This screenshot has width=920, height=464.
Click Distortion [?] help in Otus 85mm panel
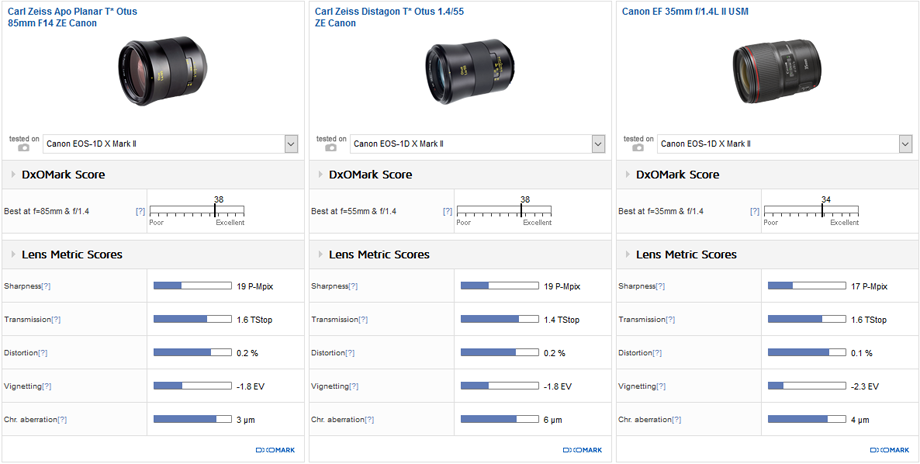pos(43,353)
